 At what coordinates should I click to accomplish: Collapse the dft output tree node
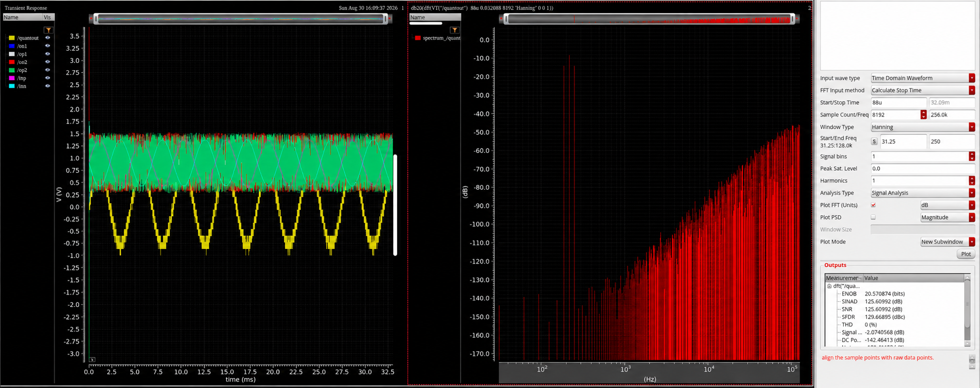[x=829, y=286]
